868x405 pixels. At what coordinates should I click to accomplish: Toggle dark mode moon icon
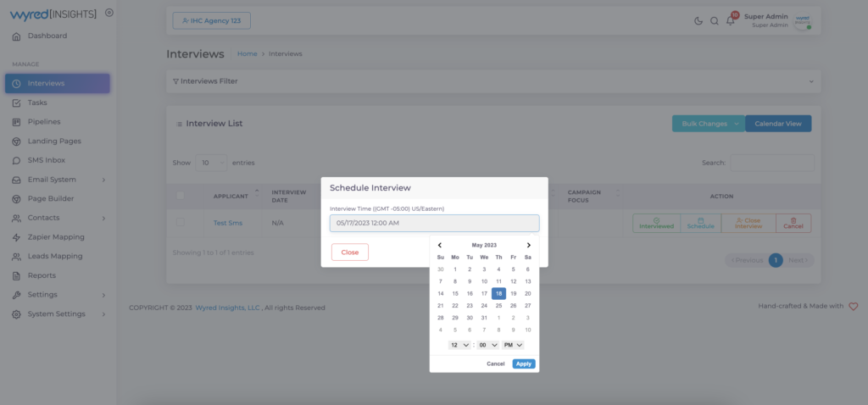pyautogui.click(x=698, y=21)
